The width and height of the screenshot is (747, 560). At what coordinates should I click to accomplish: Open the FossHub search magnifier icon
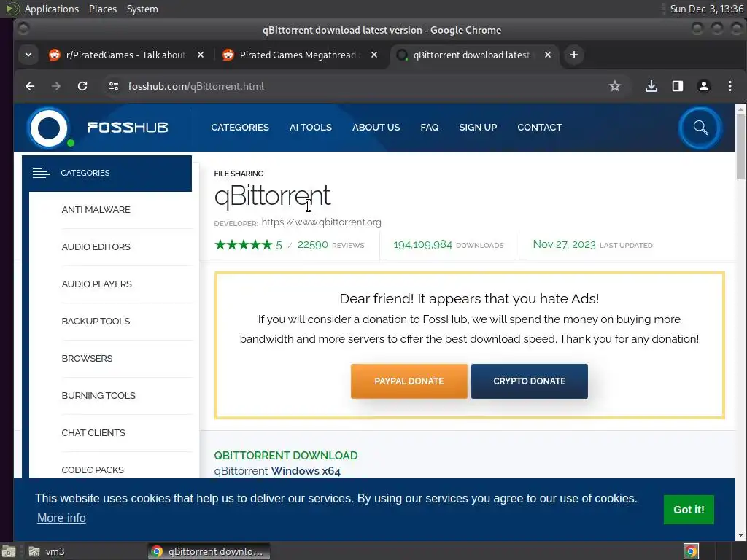[x=700, y=128]
